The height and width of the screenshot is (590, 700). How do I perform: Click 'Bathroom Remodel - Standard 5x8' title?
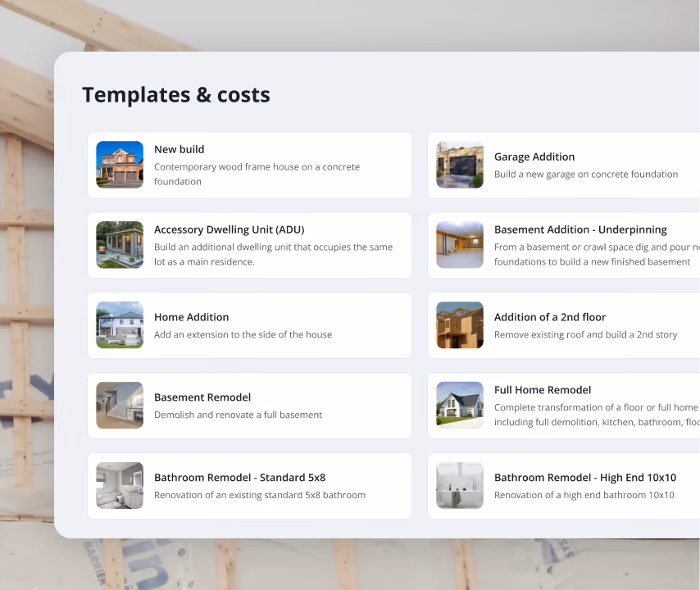click(x=239, y=478)
